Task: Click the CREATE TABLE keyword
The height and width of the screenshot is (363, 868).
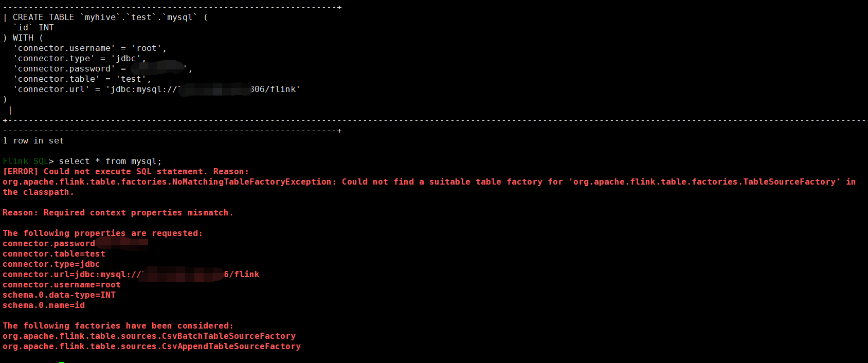Action: pos(43,17)
